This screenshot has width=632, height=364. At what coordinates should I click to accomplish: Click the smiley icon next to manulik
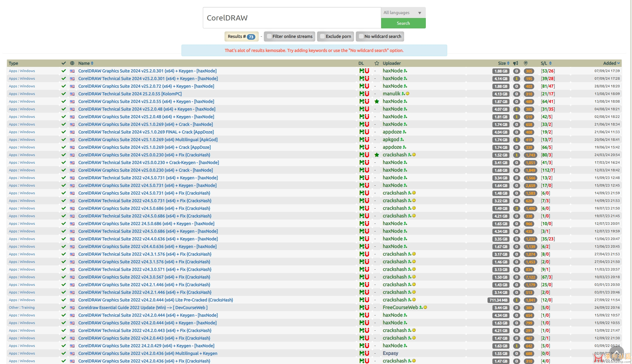point(407,94)
